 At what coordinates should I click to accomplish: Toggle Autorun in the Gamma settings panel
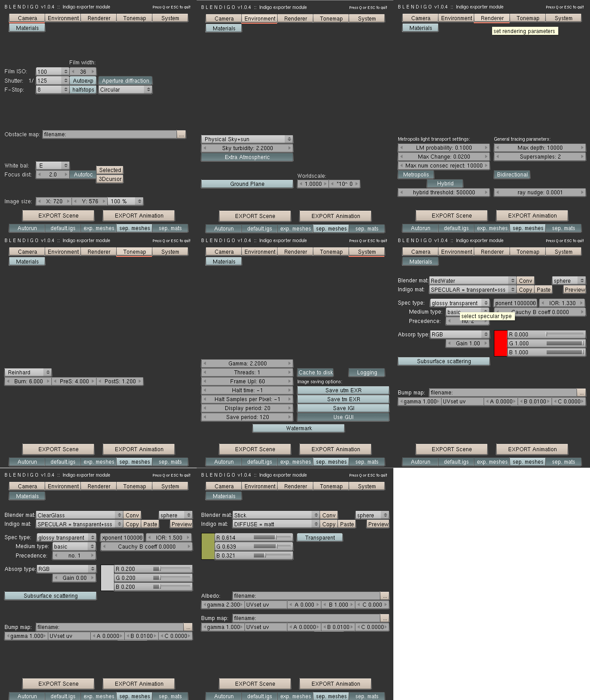coord(224,462)
